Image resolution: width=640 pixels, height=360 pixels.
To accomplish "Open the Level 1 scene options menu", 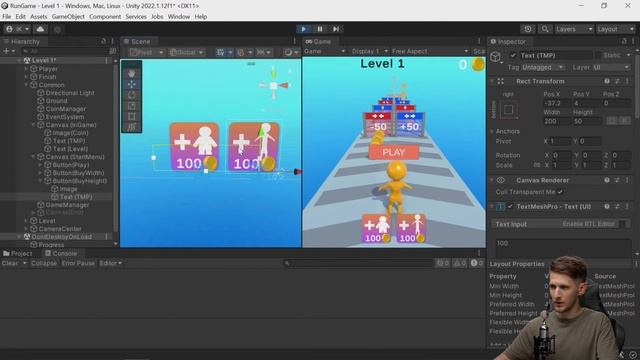I will [107, 60].
